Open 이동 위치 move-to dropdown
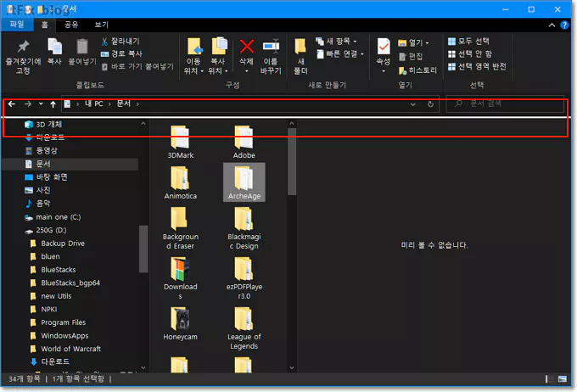This screenshot has width=577, height=392. [193, 56]
